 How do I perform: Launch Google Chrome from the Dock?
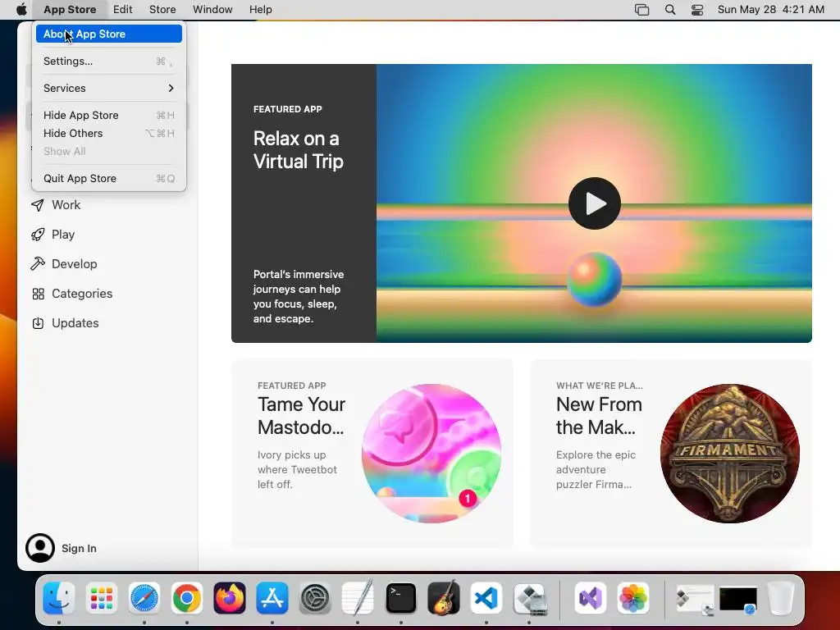[x=186, y=598]
